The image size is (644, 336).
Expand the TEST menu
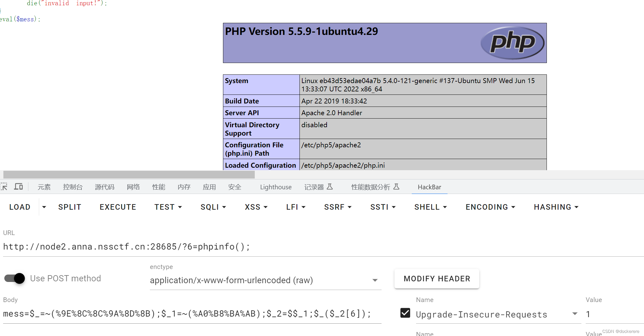pos(168,207)
